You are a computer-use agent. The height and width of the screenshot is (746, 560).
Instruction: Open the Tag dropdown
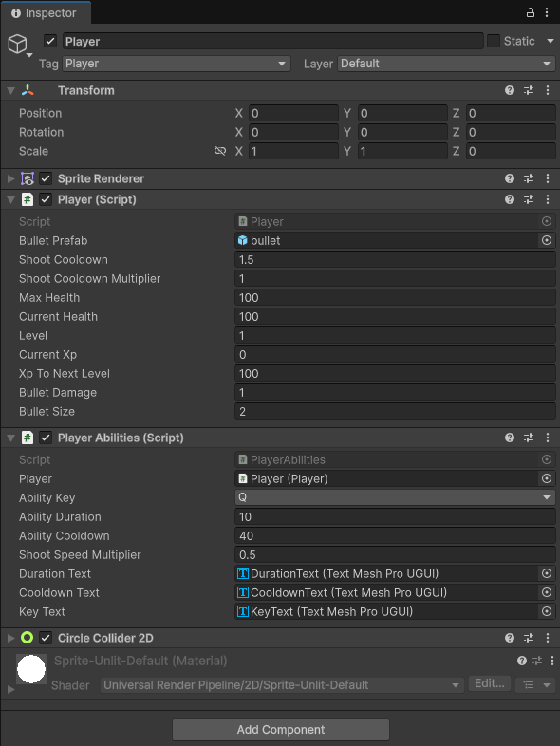click(177, 64)
